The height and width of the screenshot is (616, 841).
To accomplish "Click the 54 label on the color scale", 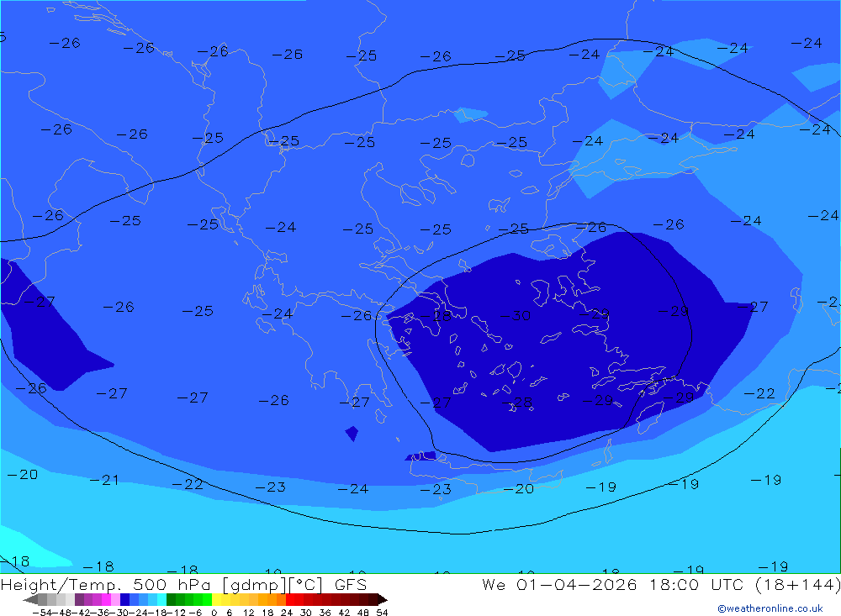I will click(382, 613).
